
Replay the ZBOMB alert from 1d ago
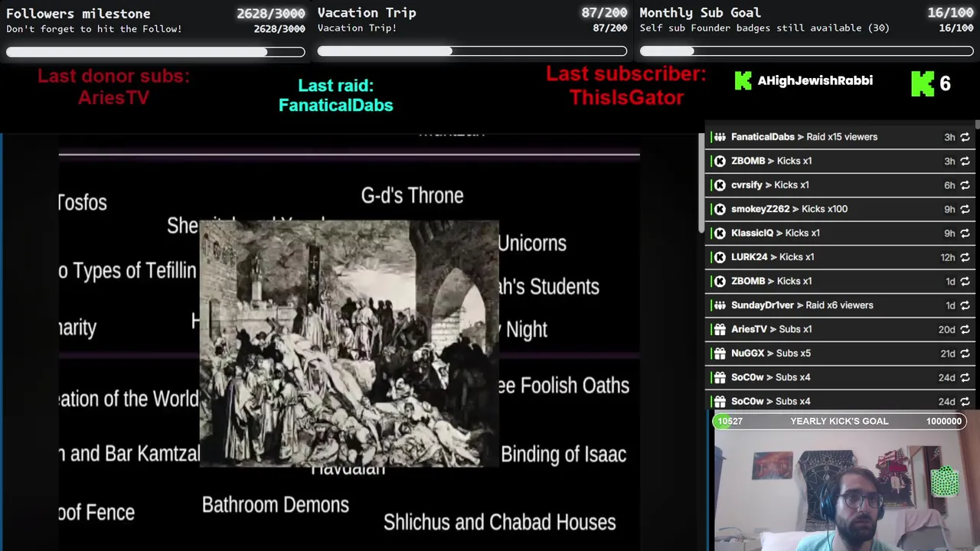pos(965,281)
